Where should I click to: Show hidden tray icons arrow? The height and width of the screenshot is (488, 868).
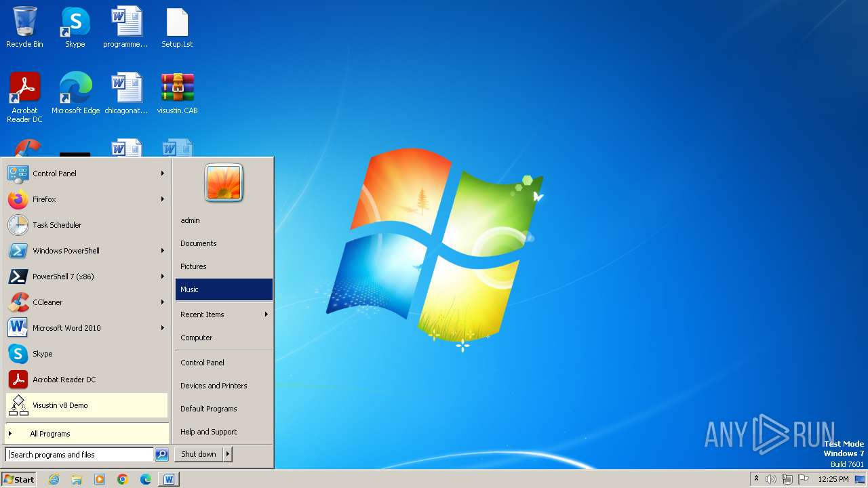click(x=756, y=479)
